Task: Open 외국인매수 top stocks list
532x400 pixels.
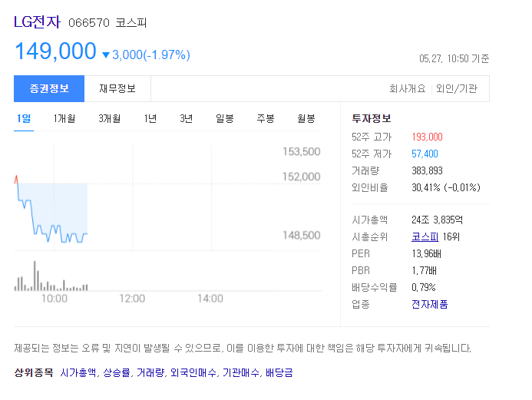Action: tap(193, 372)
